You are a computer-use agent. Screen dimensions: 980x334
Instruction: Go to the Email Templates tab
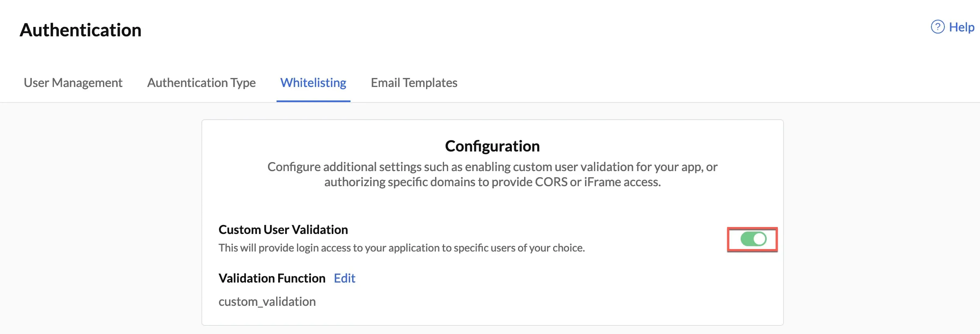[x=414, y=82]
